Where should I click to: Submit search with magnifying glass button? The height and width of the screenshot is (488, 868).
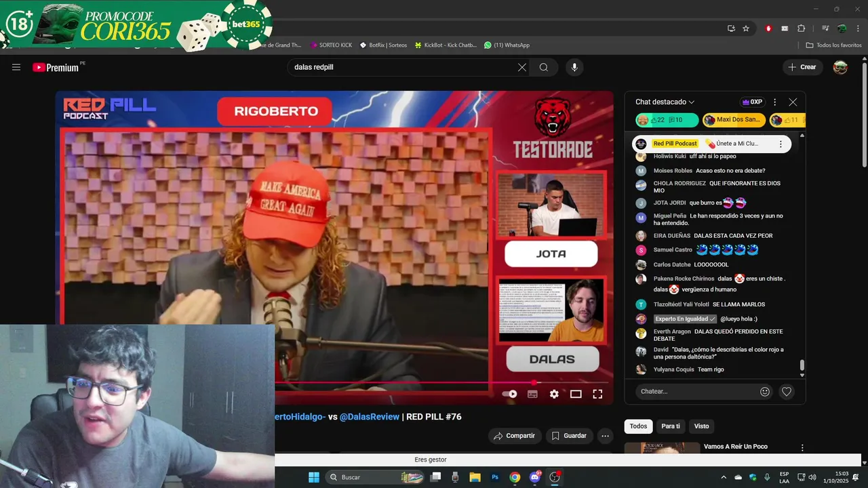[544, 67]
